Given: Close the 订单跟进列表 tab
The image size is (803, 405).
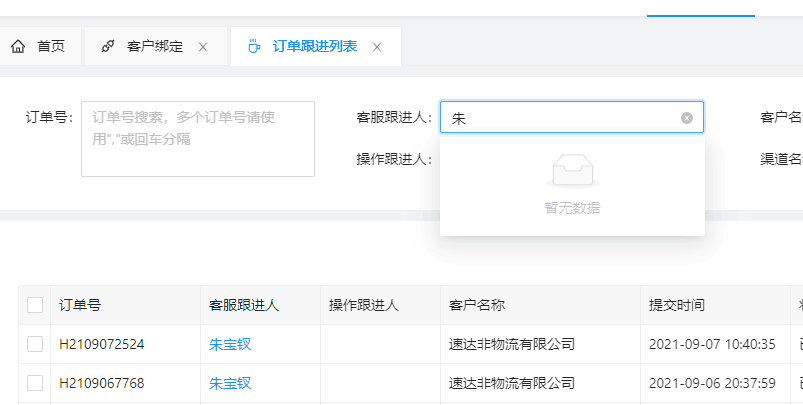Looking at the screenshot, I should pyautogui.click(x=377, y=47).
